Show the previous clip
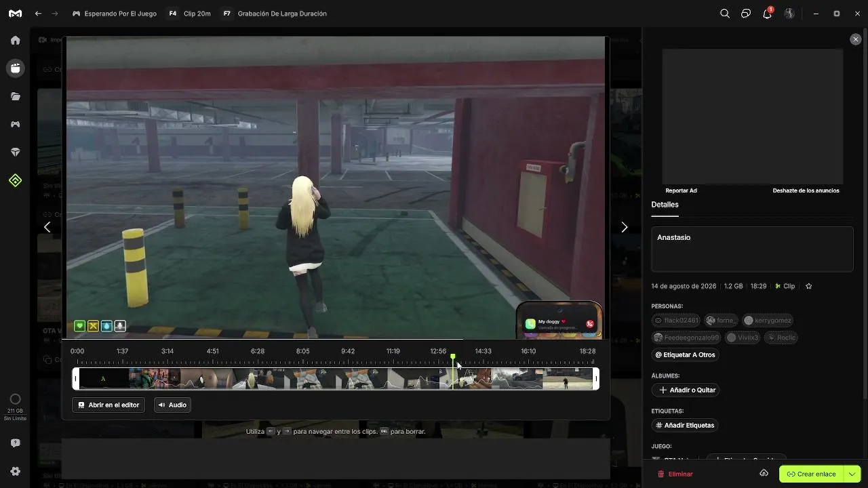Screen dimensions: 868x488 pos(47,227)
